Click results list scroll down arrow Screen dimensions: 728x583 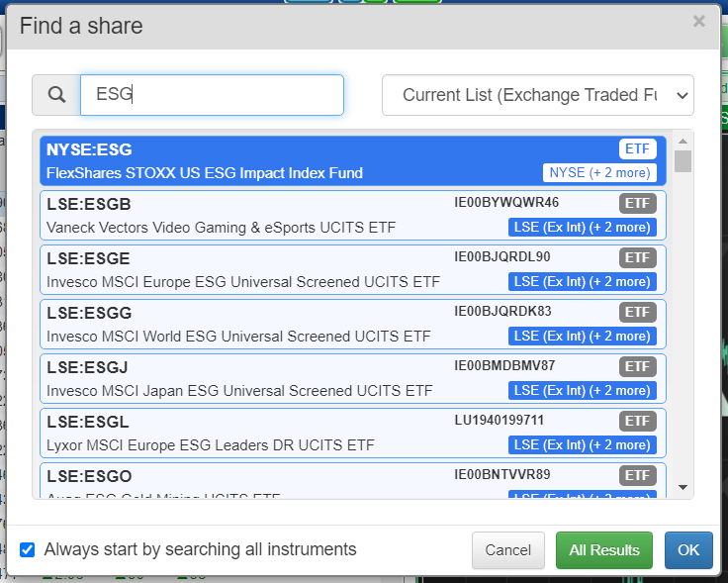[x=682, y=487]
